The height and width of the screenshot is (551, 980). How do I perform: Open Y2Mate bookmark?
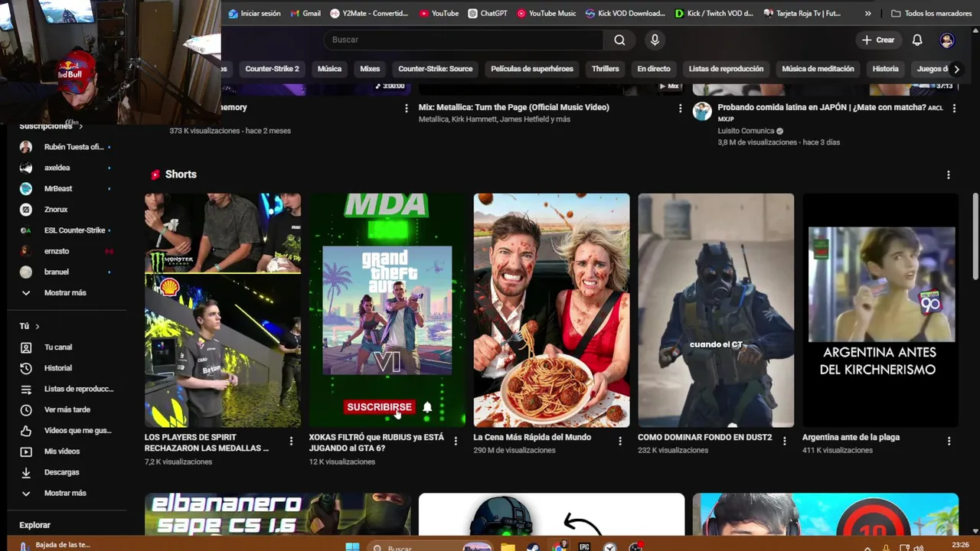tap(369, 13)
